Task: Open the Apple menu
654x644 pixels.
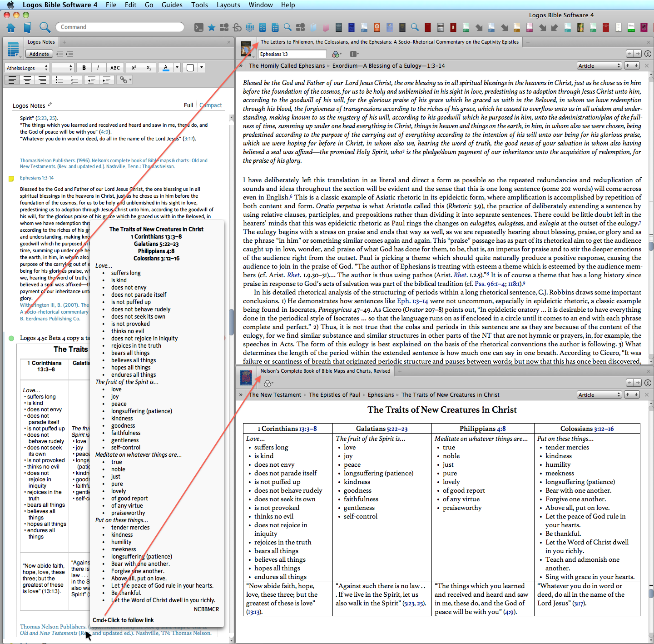Action: 11,5
